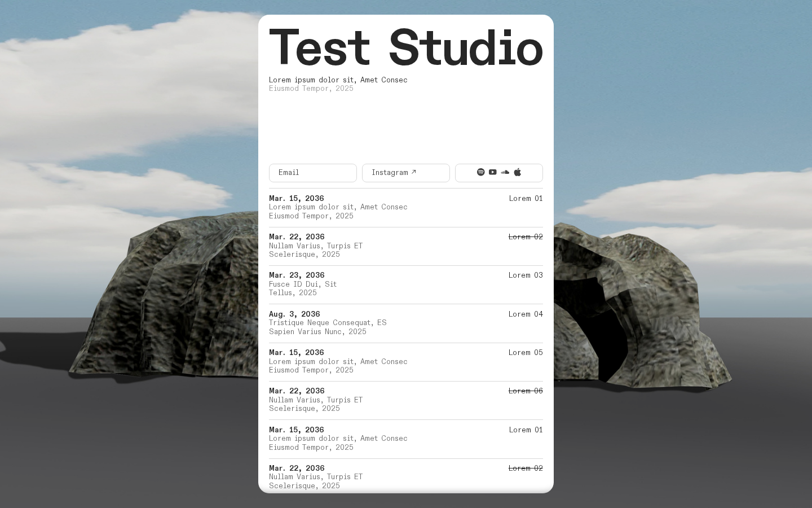The height and width of the screenshot is (508, 812).
Task: Click the Test Studio heading
Action: click(x=406, y=47)
